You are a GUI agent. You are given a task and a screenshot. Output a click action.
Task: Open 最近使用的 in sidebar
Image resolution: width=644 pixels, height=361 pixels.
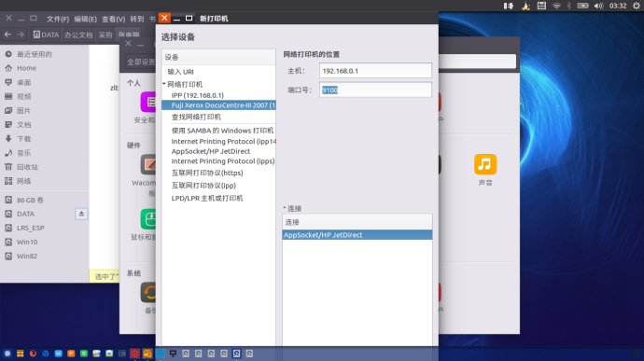pos(35,54)
